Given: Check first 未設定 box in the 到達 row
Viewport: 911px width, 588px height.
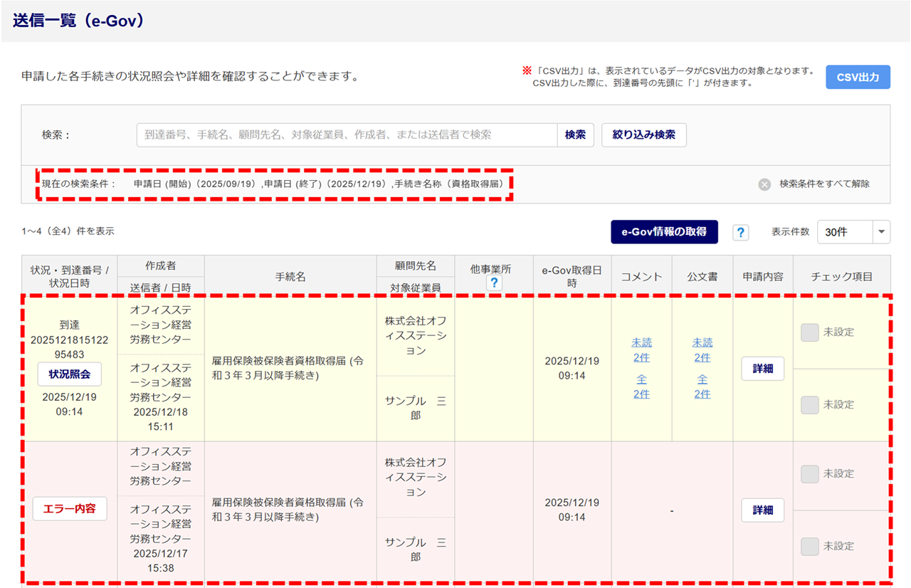Looking at the screenshot, I should click(x=810, y=332).
